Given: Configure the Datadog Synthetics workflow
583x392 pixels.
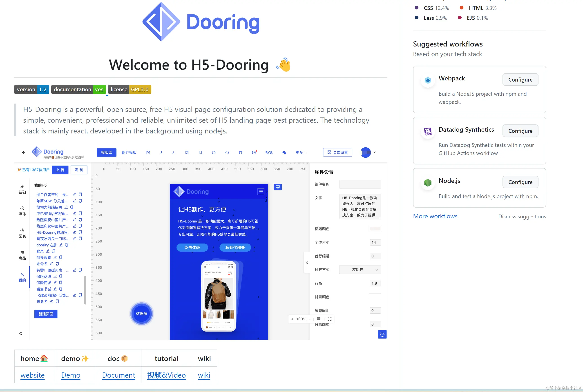Looking at the screenshot, I should tap(520, 131).
